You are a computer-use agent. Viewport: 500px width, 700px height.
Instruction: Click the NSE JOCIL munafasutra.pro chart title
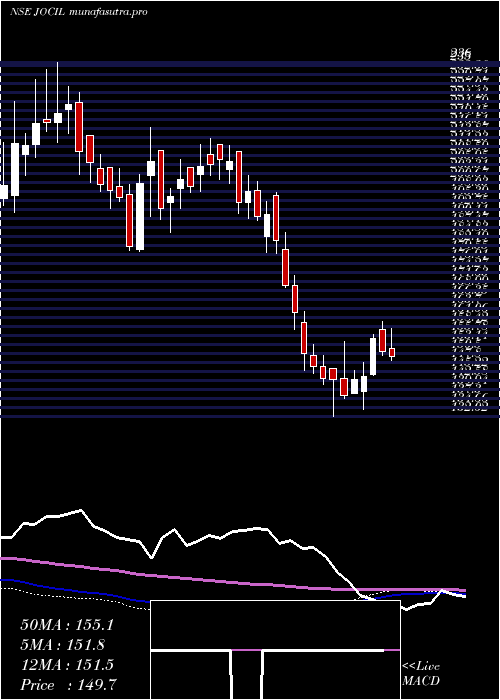pyautogui.click(x=79, y=12)
